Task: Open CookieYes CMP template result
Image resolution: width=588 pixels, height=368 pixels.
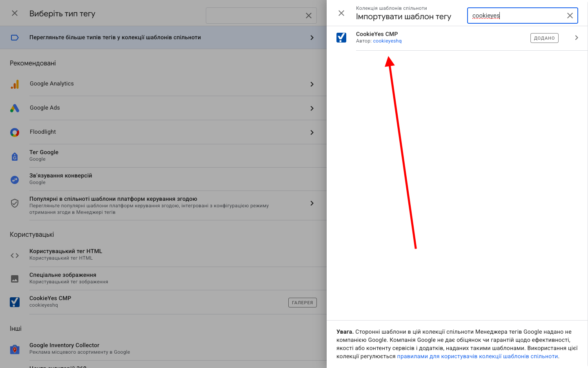Action: click(x=457, y=38)
